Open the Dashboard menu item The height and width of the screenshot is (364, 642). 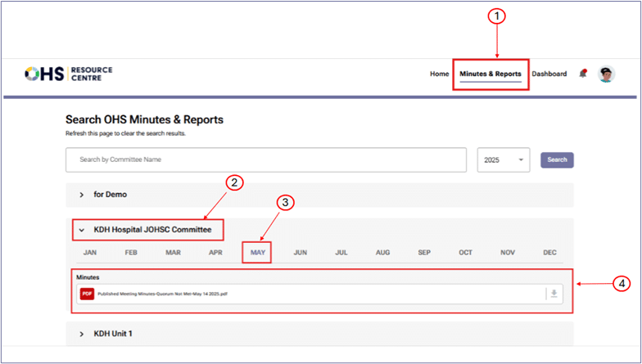[549, 74]
